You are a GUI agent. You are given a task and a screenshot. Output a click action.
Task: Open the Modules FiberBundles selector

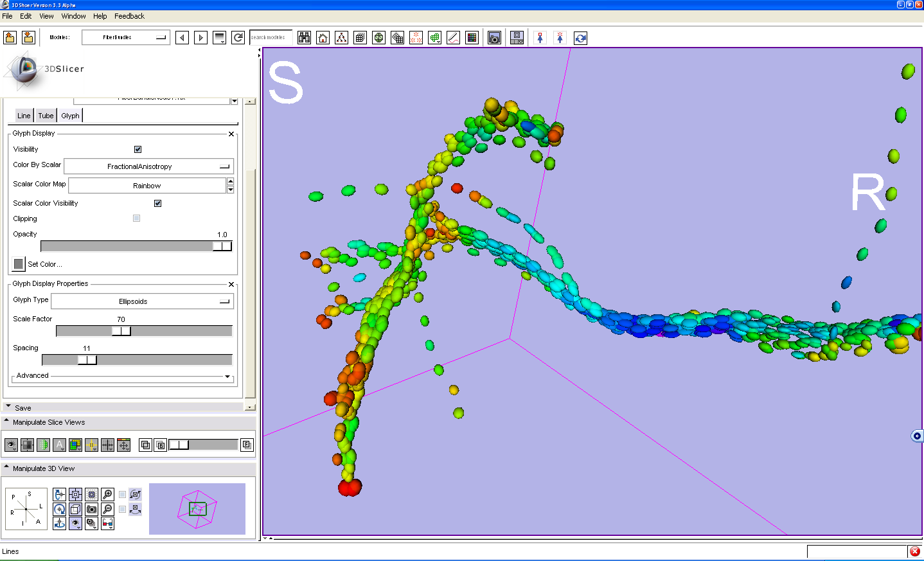(x=126, y=37)
